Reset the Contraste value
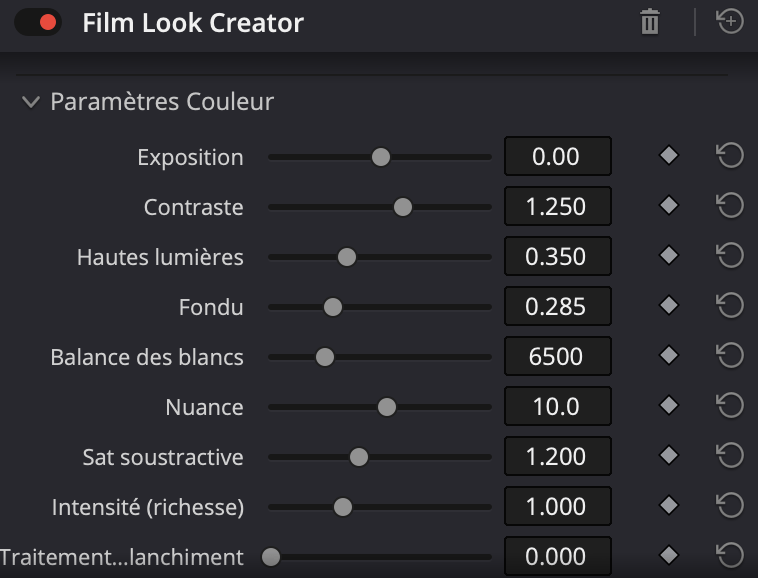 pos(730,206)
